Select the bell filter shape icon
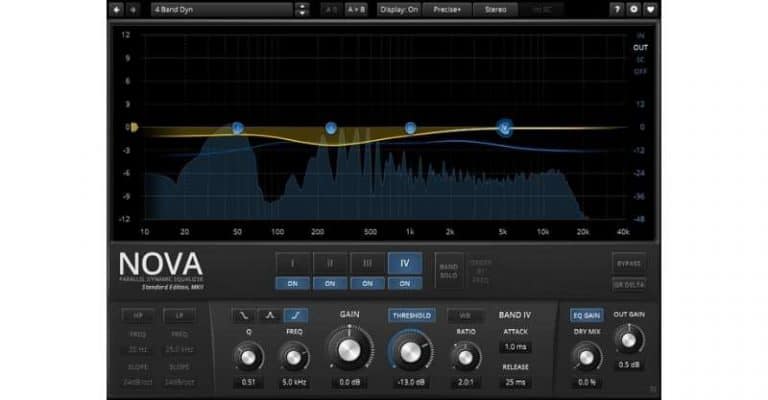 click(x=269, y=315)
